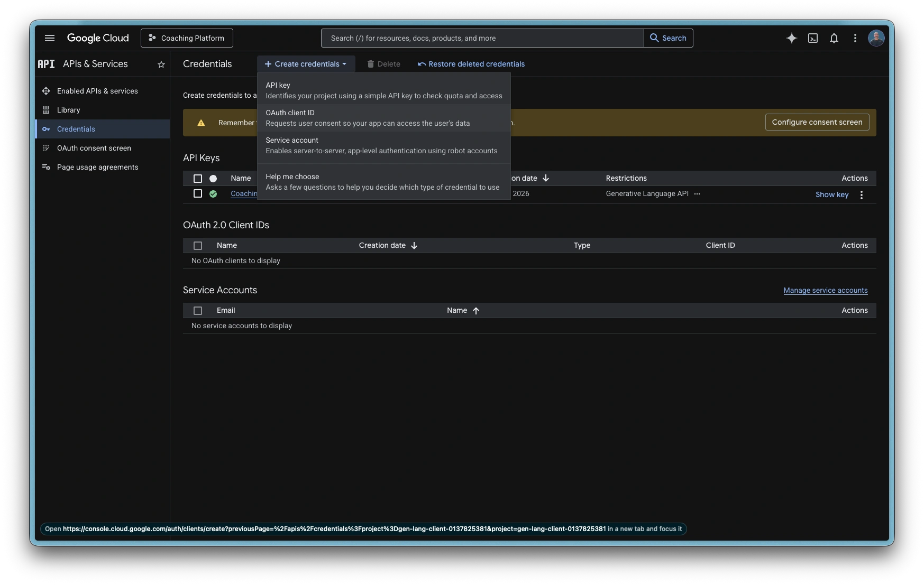Collapse the Create credentials dropdown

(x=306, y=64)
